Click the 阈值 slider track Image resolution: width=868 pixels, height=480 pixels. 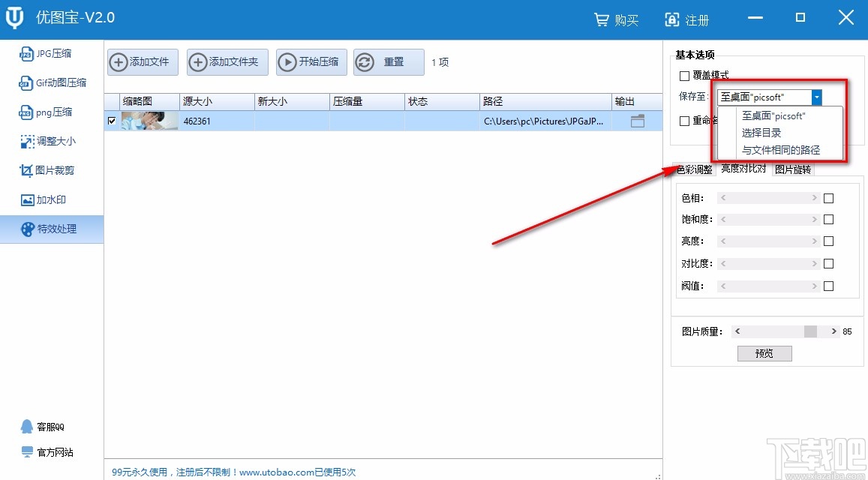[x=768, y=286]
